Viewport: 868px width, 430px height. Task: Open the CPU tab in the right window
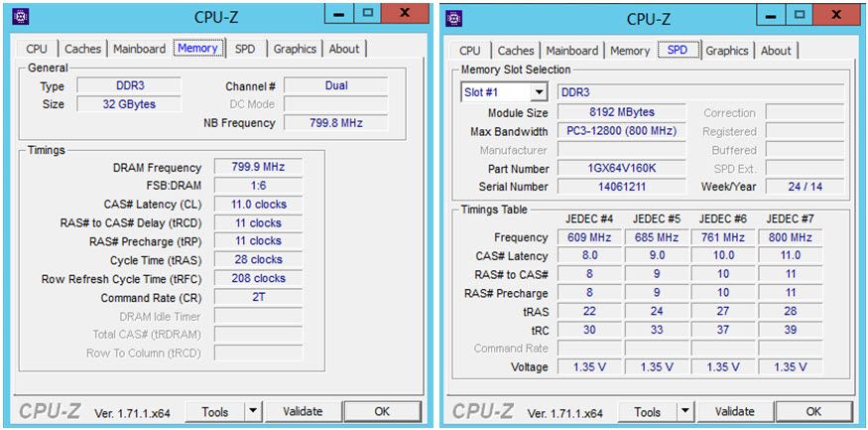coord(470,51)
